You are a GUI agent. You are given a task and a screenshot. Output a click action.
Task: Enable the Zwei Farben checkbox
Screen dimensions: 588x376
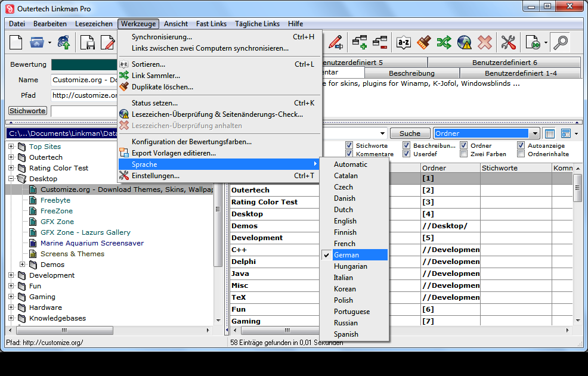(x=464, y=154)
